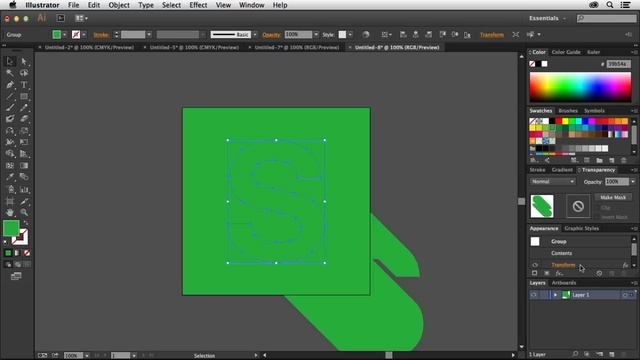This screenshot has width=640, height=360.
Task: Open the zoom level dropdown in status bar
Action: click(x=87, y=356)
